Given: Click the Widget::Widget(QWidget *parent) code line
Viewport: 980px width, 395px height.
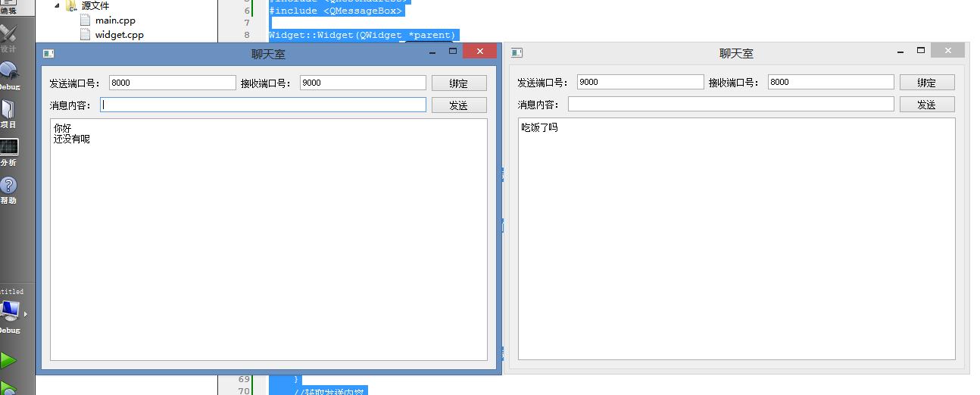Looking at the screenshot, I should [x=362, y=35].
